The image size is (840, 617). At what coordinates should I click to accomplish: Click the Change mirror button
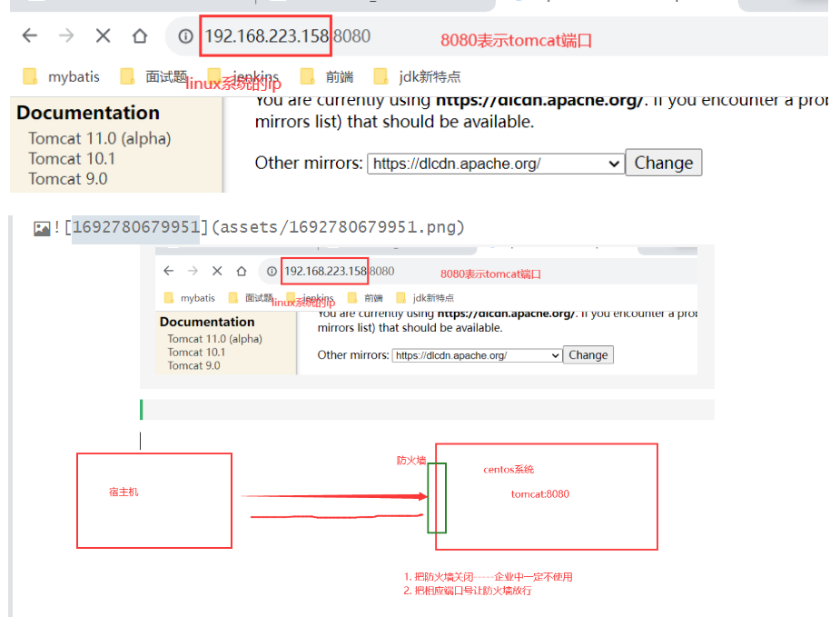(664, 163)
